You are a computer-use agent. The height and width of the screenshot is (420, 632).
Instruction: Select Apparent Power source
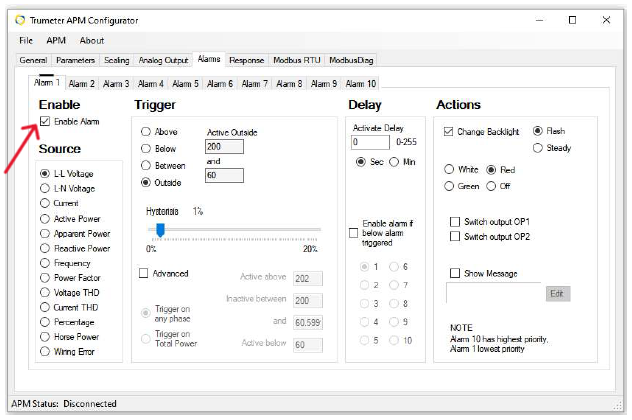click(45, 233)
